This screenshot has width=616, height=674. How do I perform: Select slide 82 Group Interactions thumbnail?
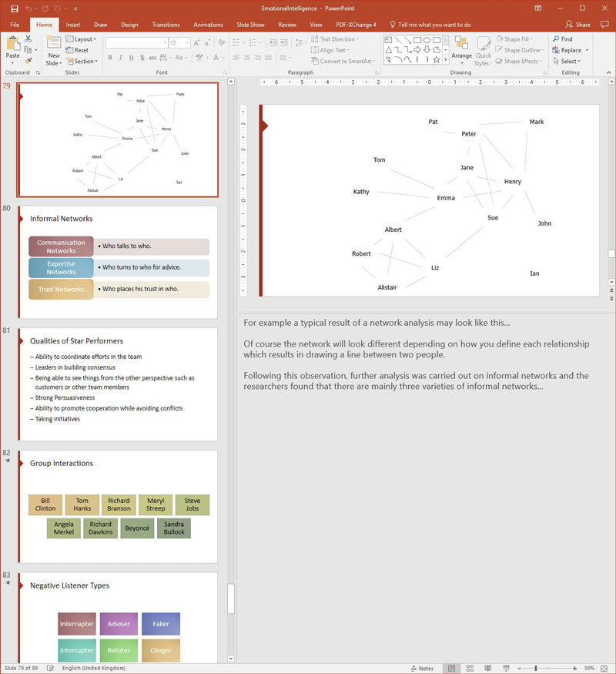(x=118, y=506)
